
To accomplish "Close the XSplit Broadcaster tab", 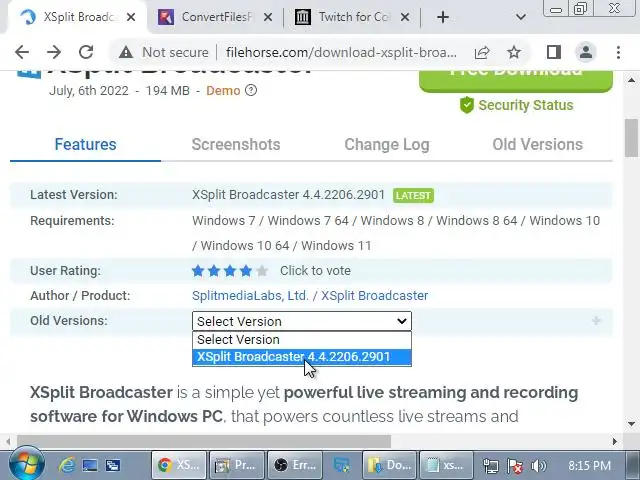I will [x=131, y=17].
